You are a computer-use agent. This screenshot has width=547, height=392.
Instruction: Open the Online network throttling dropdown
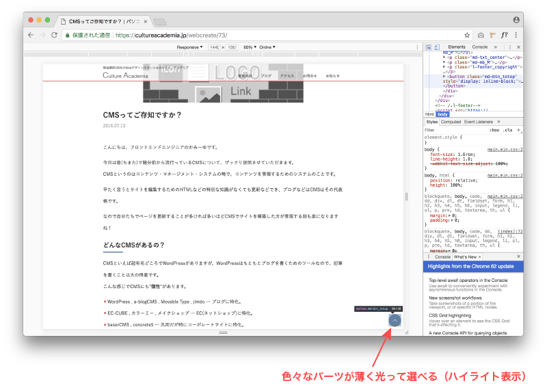266,47
